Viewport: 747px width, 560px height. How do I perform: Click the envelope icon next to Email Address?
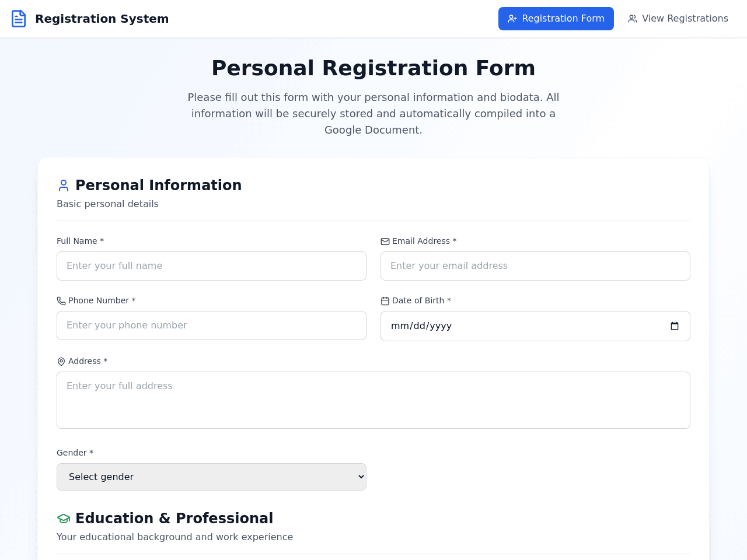(x=385, y=242)
